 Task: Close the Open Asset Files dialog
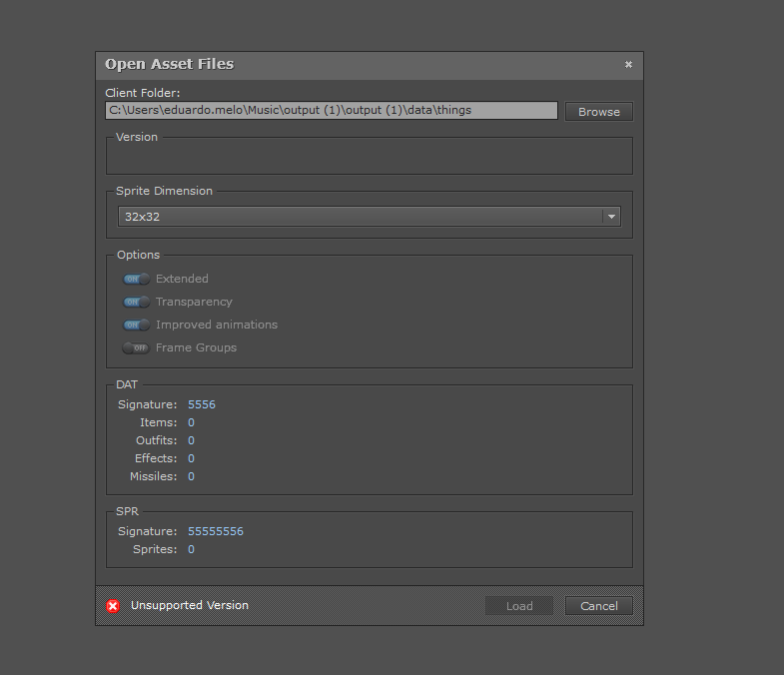tap(628, 64)
